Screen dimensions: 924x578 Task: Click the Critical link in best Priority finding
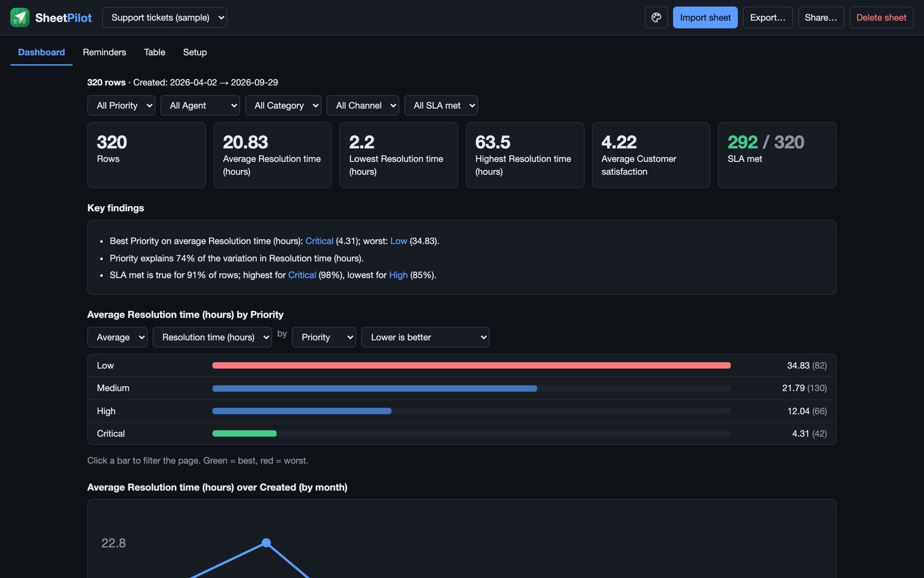(319, 241)
